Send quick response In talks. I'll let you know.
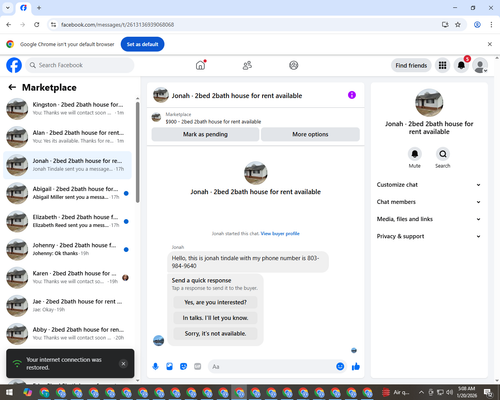 coord(215,318)
